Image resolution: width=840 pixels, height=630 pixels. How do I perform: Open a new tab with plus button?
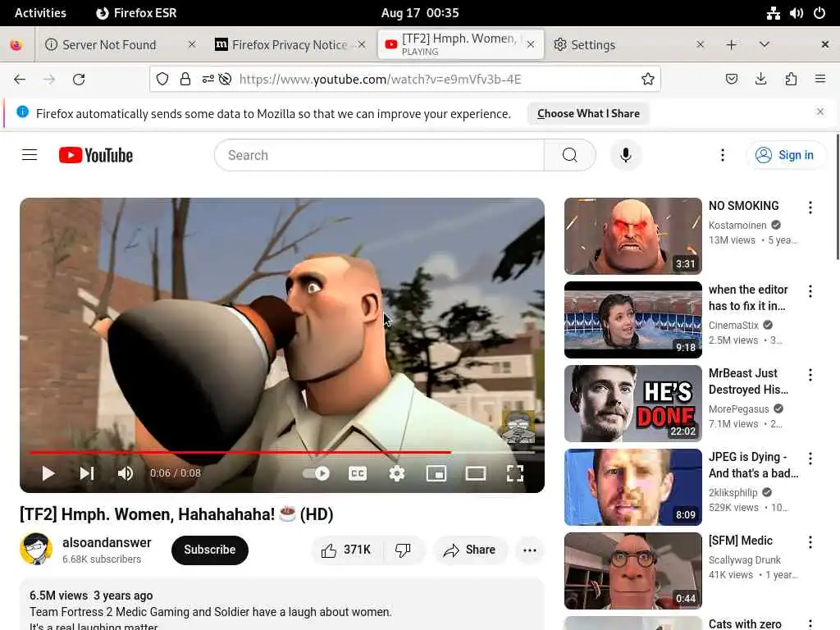click(x=731, y=44)
